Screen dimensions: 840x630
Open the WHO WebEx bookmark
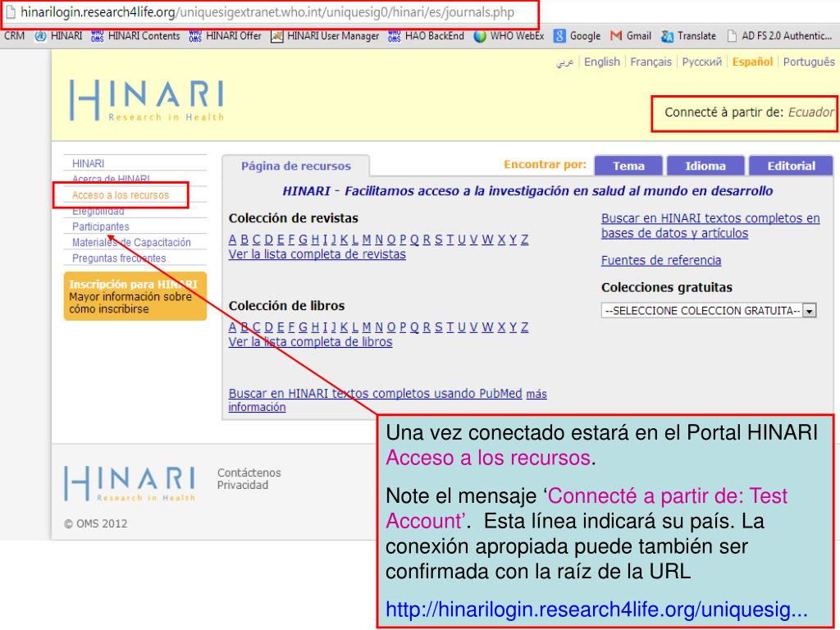click(509, 36)
